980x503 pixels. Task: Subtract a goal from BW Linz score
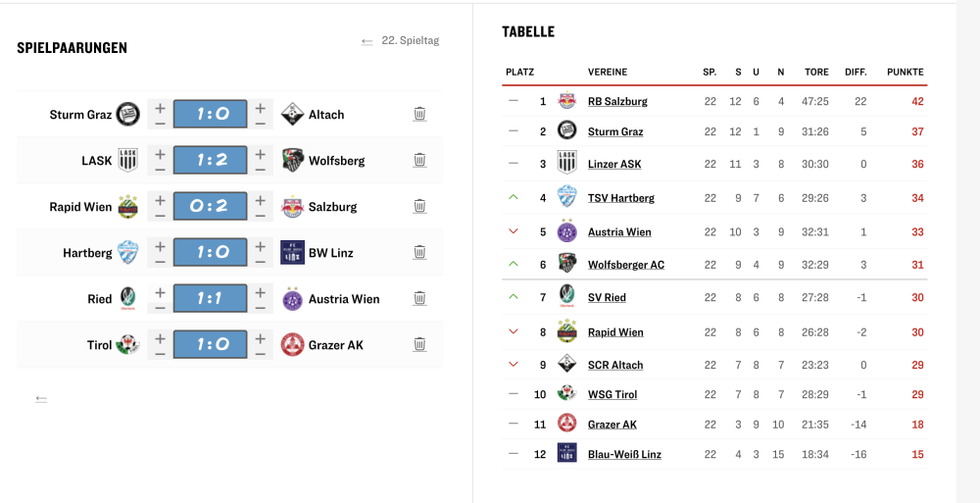pos(260,261)
